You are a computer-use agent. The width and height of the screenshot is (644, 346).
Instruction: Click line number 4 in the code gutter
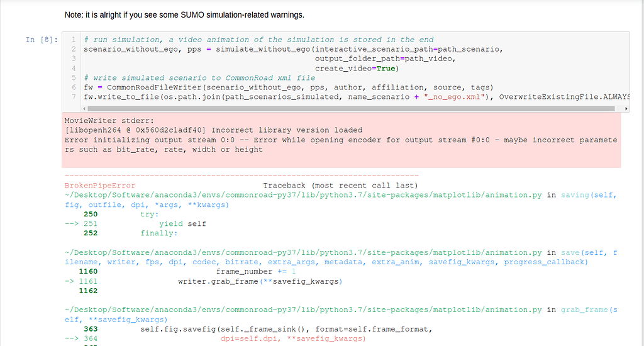pyautogui.click(x=74, y=69)
